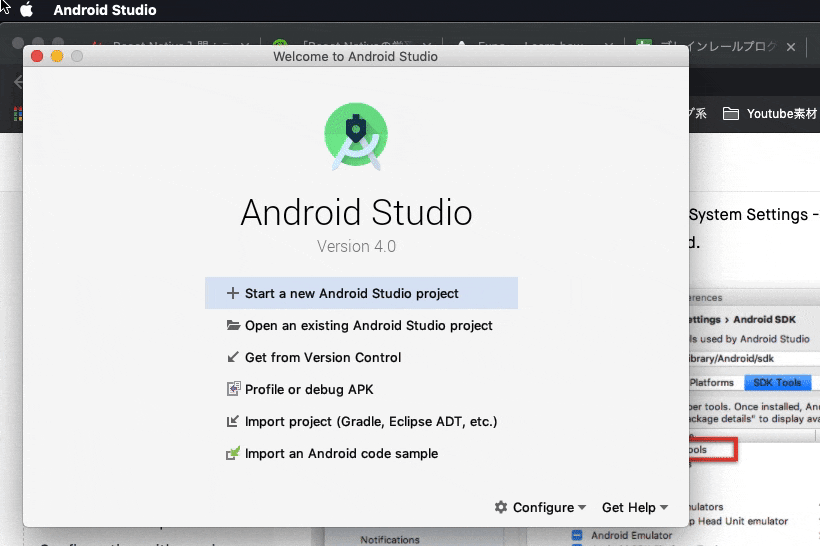Click the Android Studio logo
The height and width of the screenshot is (546, 820).
click(356, 136)
